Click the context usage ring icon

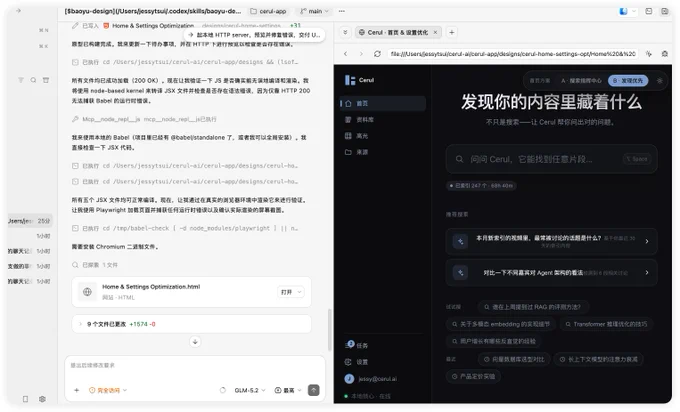222,390
